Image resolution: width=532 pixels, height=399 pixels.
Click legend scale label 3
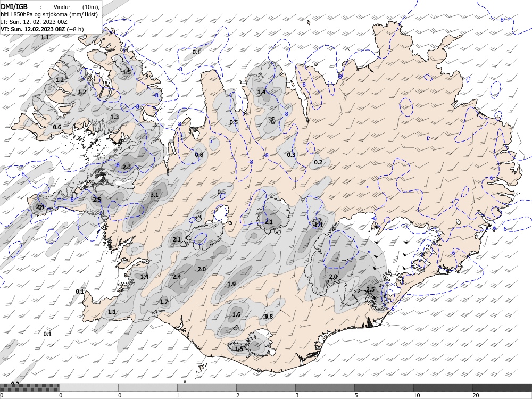point(297,395)
